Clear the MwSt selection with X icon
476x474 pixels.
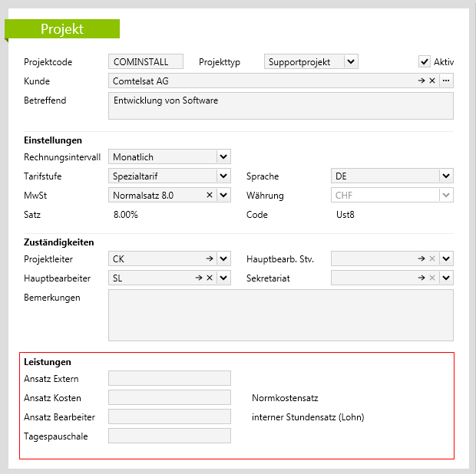(x=209, y=196)
